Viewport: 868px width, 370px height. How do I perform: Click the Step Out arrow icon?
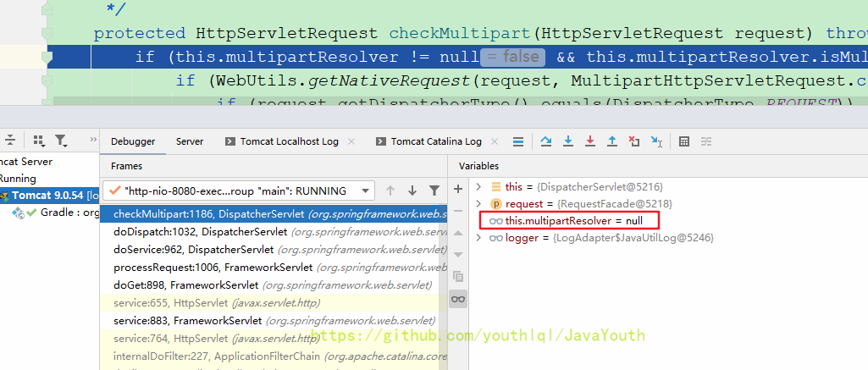click(612, 141)
